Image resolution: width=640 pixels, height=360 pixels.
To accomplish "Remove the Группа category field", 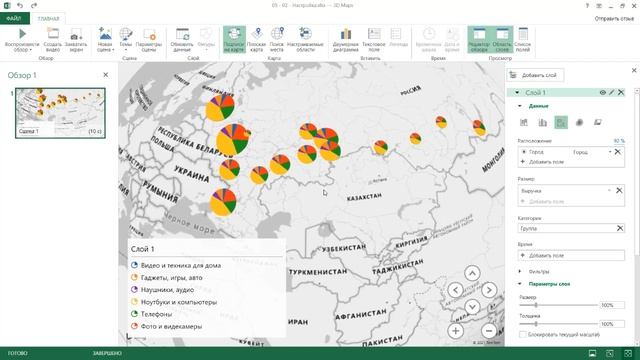I will [x=620, y=228].
